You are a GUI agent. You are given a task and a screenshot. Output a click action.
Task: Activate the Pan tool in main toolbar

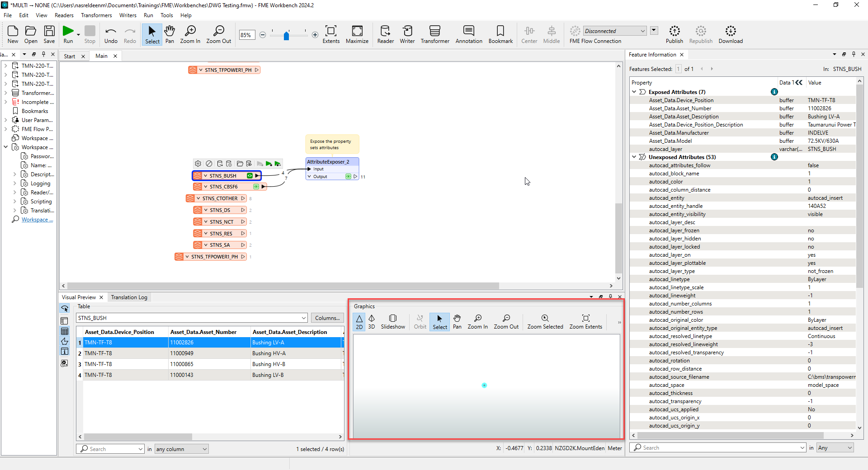click(x=170, y=34)
